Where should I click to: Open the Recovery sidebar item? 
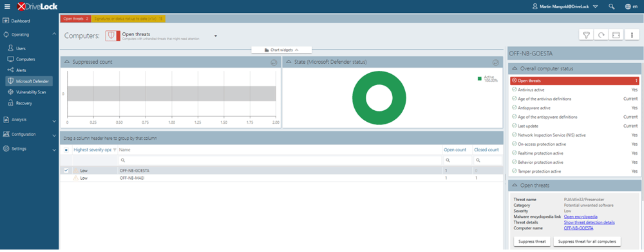[x=24, y=103]
